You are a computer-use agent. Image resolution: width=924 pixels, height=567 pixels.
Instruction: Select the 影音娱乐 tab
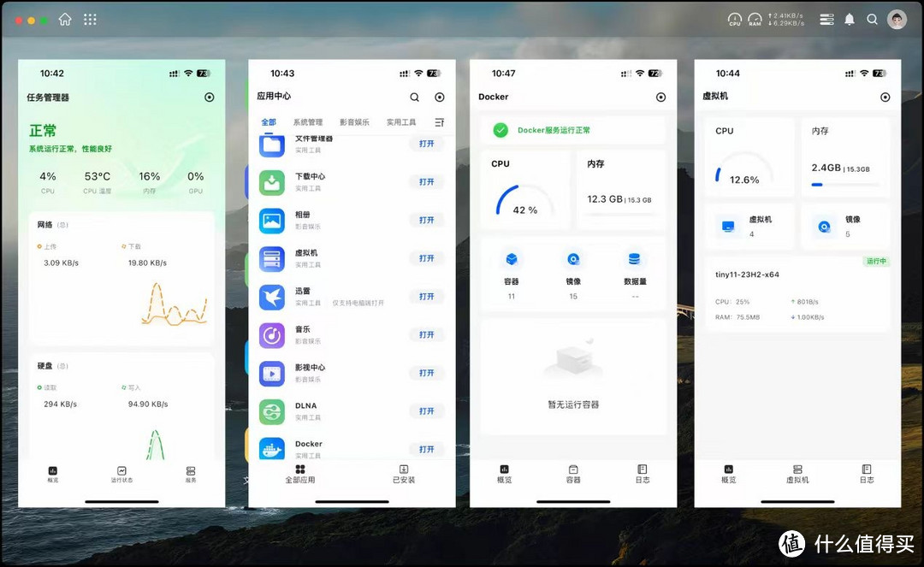(x=355, y=122)
